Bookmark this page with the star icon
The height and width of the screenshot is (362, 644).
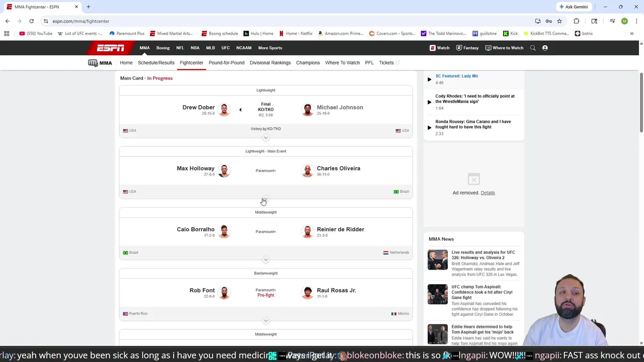tap(559, 21)
